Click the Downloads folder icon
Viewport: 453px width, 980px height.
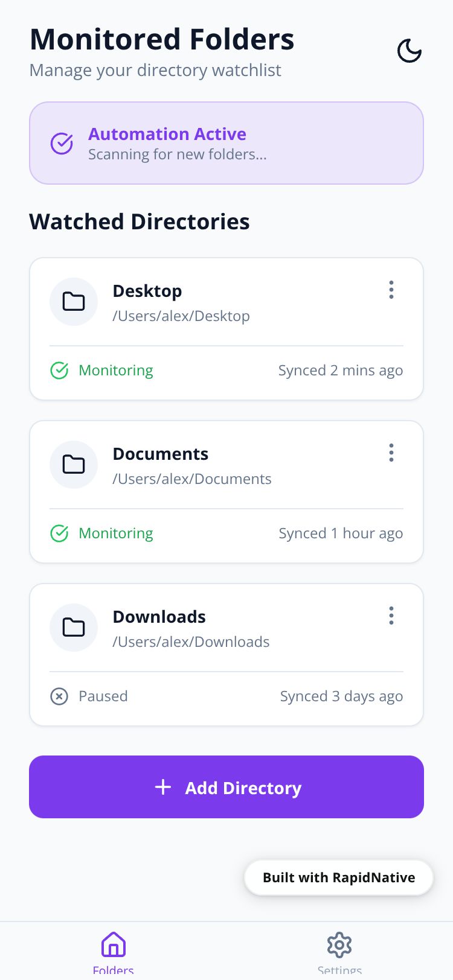74,628
